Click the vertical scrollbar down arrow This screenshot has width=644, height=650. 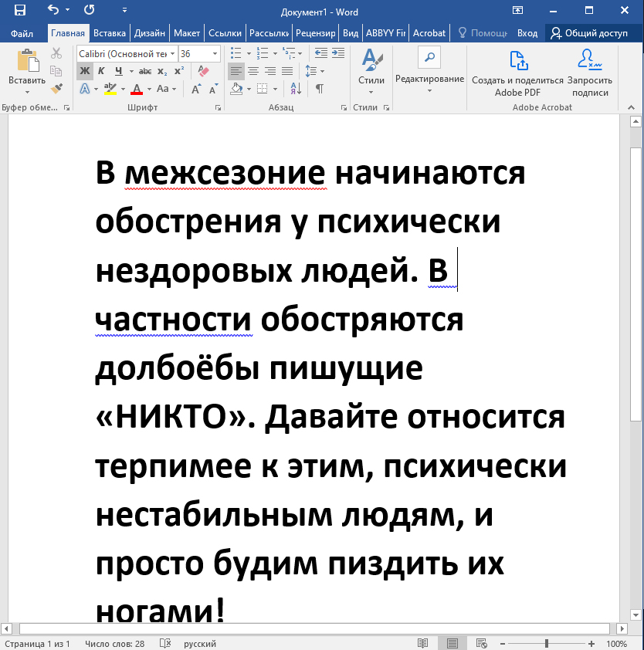click(x=636, y=614)
